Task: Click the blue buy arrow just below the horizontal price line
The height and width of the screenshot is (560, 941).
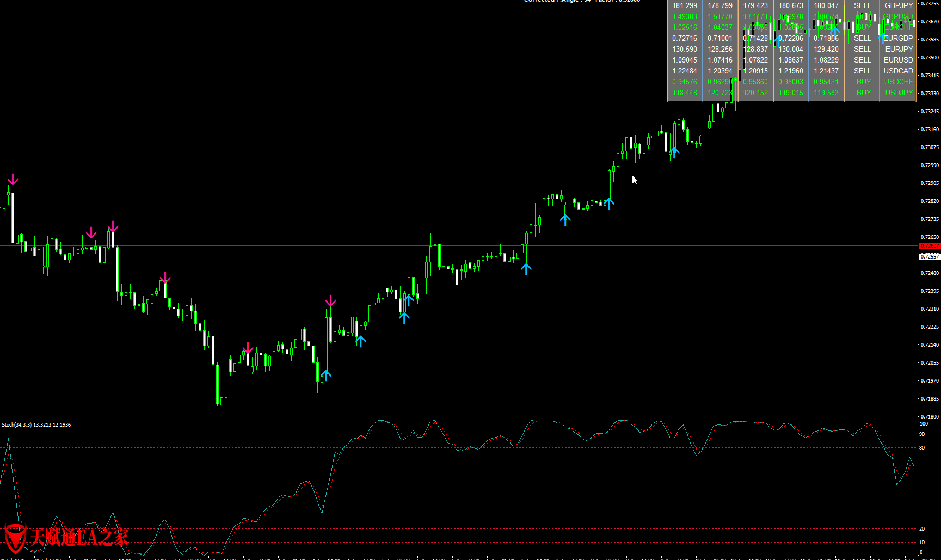Action: point(526,268)
